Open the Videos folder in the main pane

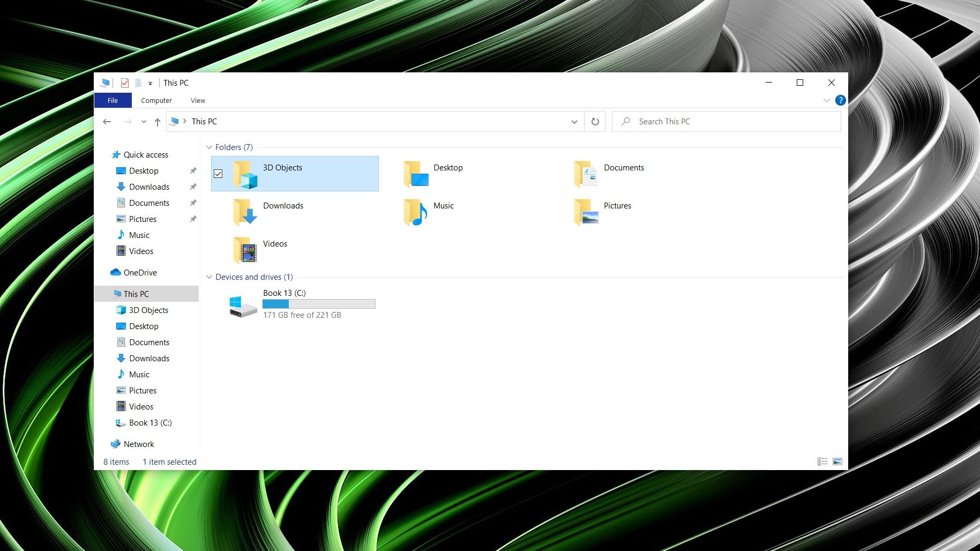coord(275,244)
